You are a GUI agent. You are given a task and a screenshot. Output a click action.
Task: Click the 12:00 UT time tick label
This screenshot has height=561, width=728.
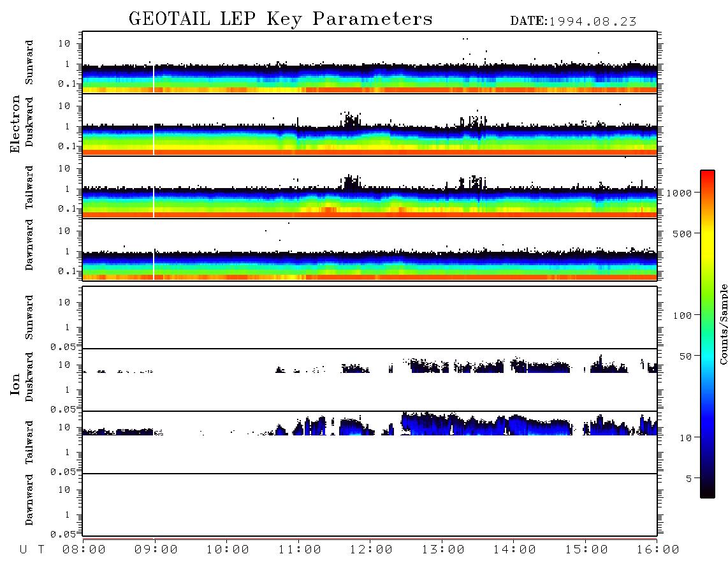tap(371, 550)
